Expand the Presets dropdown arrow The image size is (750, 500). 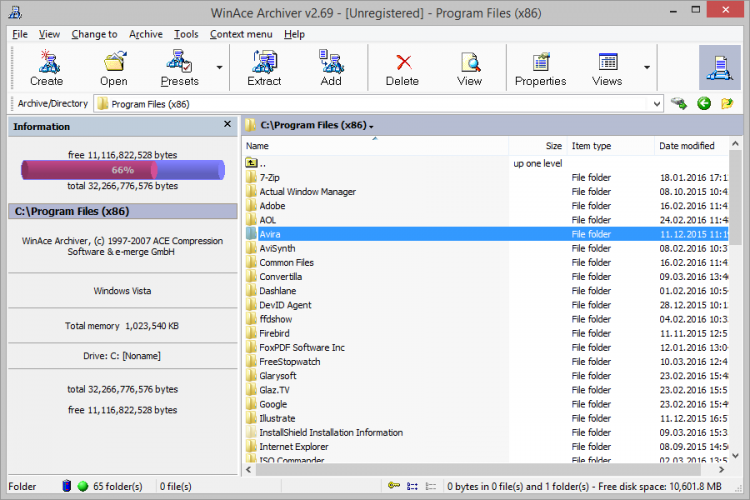(x=220, y=67)
